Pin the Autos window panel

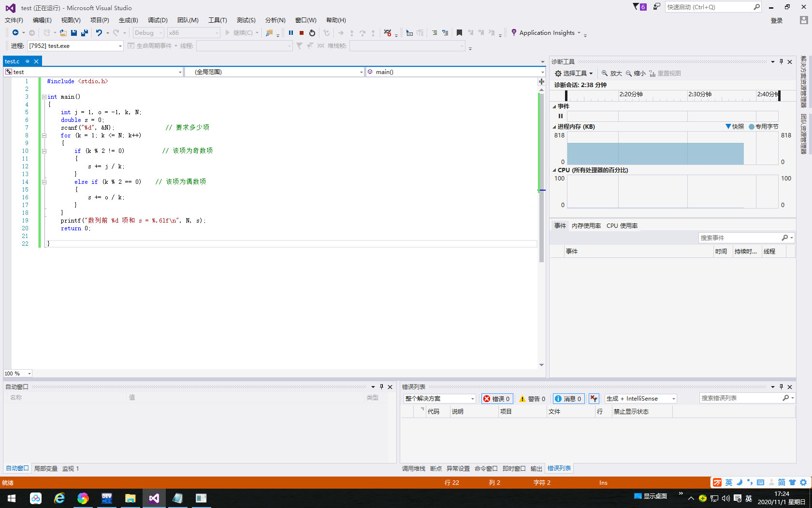[x=381, y=387]
